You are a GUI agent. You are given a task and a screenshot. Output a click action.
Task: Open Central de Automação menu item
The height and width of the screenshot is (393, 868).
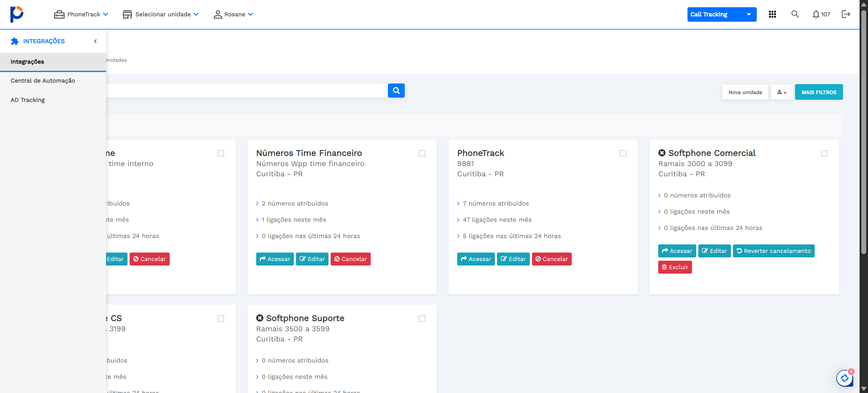click(53, 80)
